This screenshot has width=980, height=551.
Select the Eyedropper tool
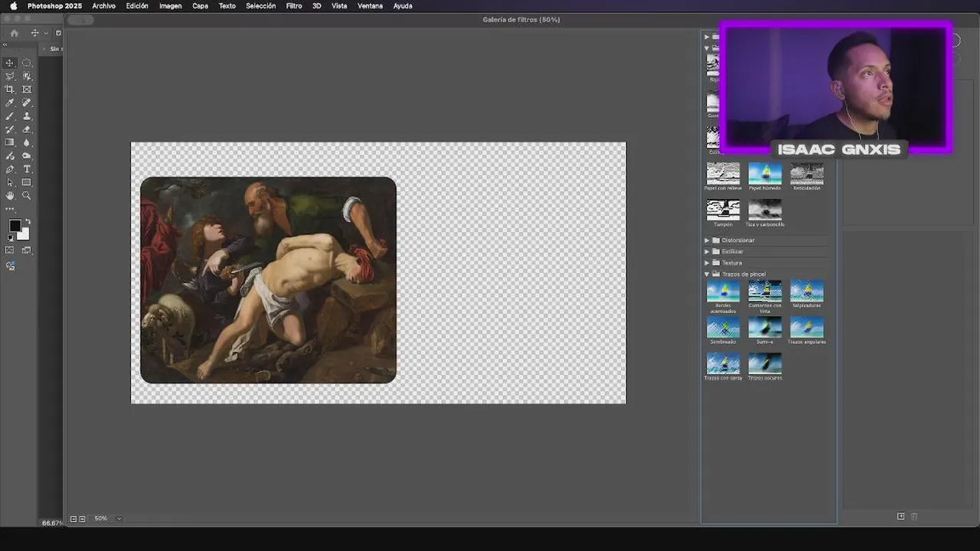[x=10, y=103]
